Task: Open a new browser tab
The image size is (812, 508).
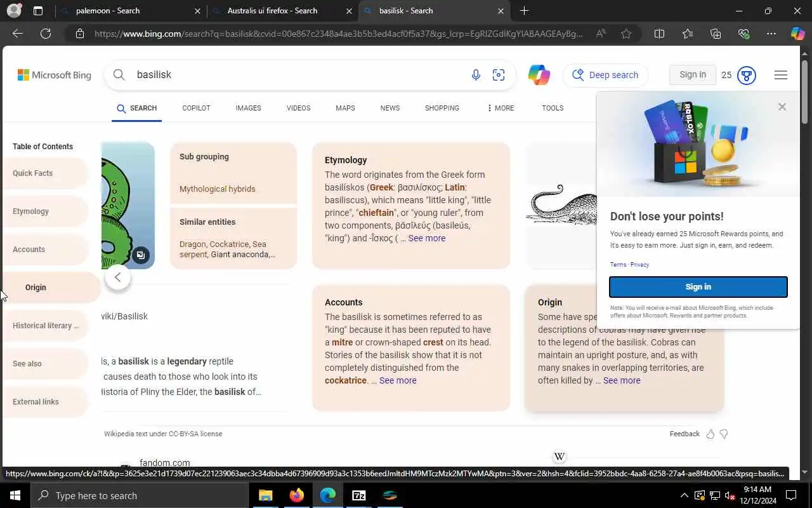Action: click(x=524, y=11)
